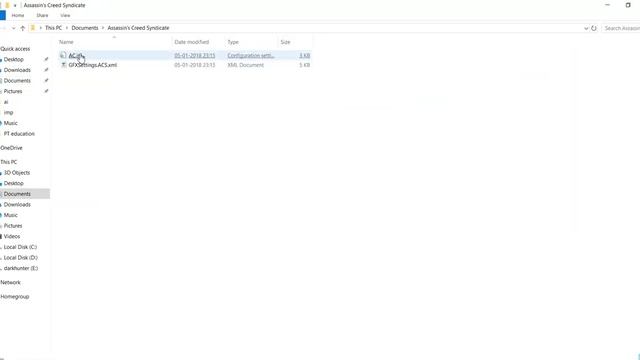Expand the chevron after Documents breadcrumb
The image size is (640, 360).
(103, 28)
